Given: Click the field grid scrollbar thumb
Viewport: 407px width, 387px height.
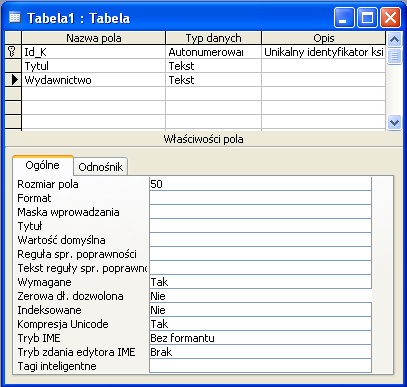Looking at the screenshot, I should (394, 56).
